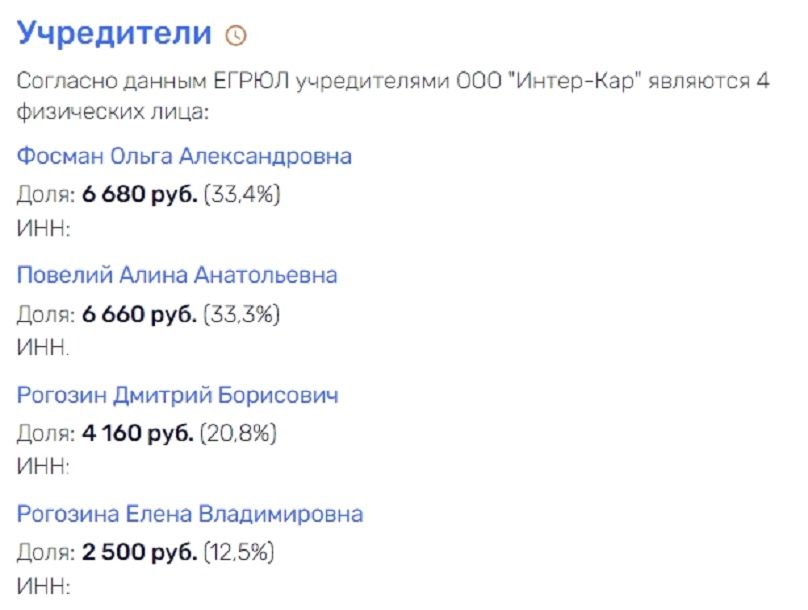Click the 6 660 руб. share amount
808x610 pixels.
pos(140,314)
